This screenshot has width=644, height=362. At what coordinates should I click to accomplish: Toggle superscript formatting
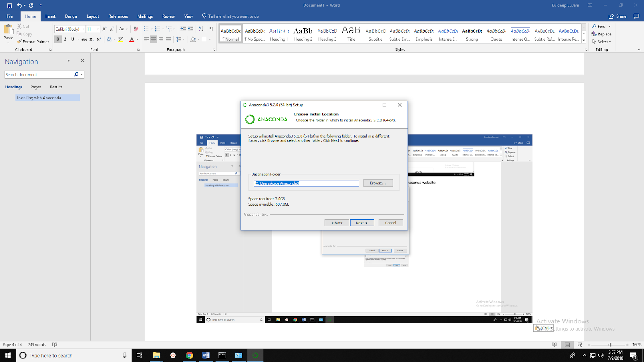click(99, 39)
